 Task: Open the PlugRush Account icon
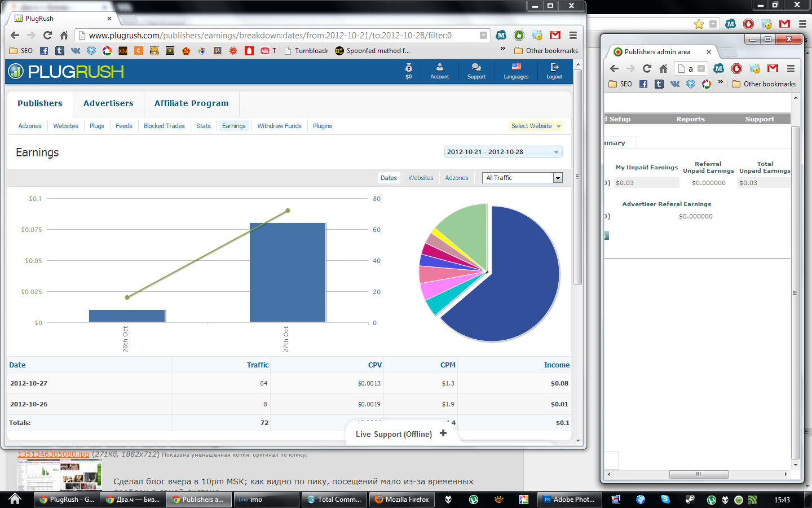(x=440, y=71)
